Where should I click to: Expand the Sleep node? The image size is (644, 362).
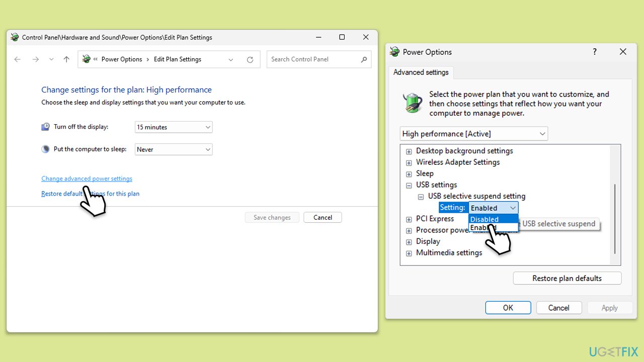(x=409, y=174)
